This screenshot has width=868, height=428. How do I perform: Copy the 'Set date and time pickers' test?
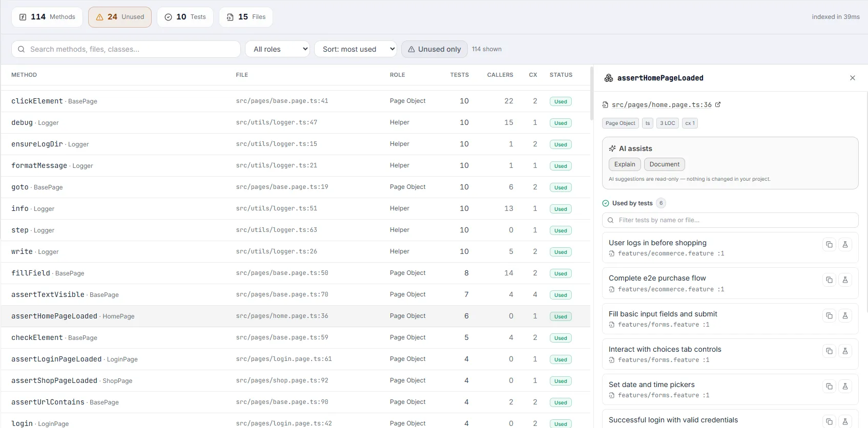point(829,387)
